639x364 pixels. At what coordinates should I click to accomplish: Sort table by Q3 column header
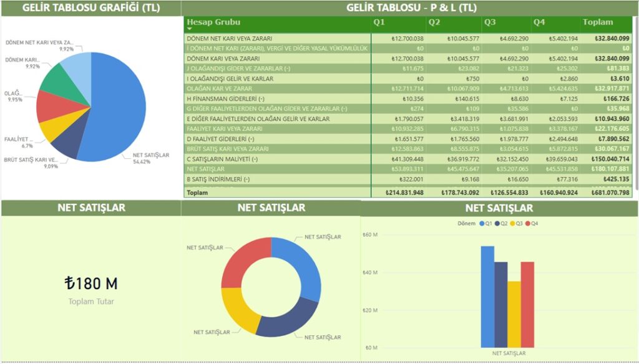pos(490,22)
